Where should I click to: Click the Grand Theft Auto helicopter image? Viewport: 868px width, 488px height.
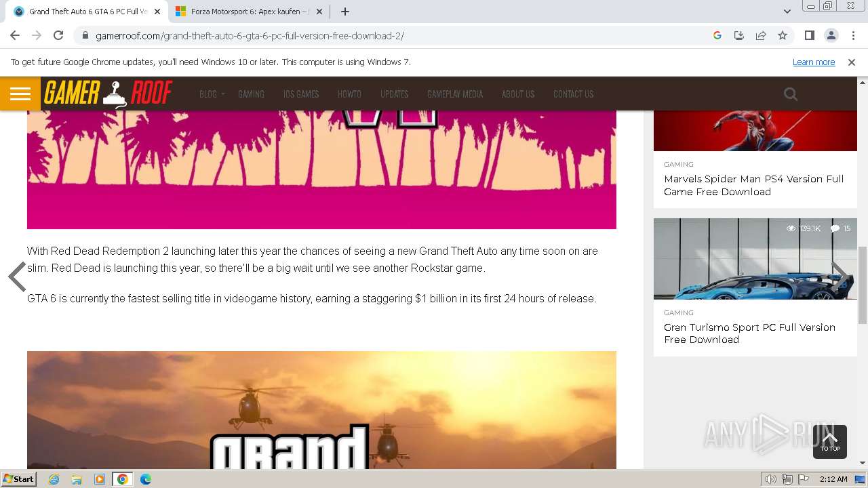pos(321,410)
